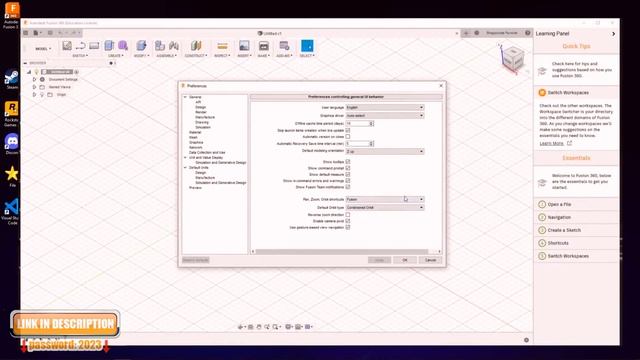Open the User language dropdown
Image resolution: width=640 pixels, height=360 pixels.
click(385, 107)
